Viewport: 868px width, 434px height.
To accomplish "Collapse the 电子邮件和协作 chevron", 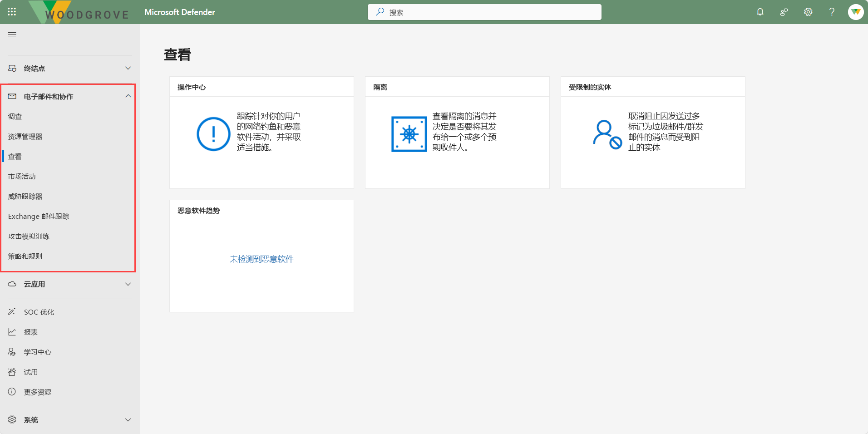I will 128,96.
